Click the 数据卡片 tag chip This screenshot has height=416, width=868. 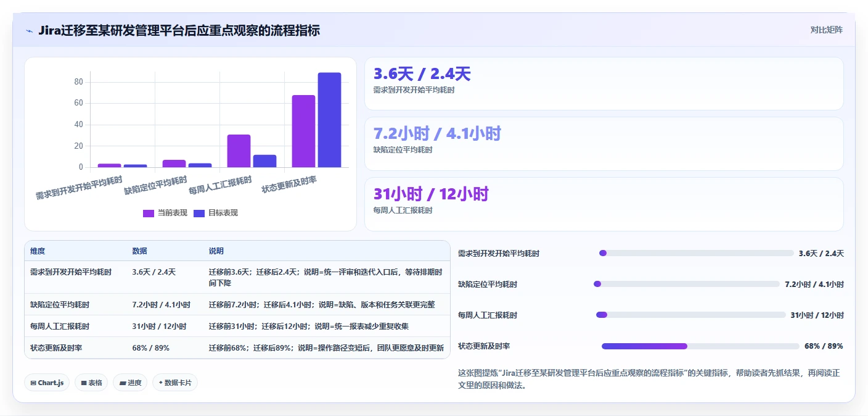click(175, 383)
